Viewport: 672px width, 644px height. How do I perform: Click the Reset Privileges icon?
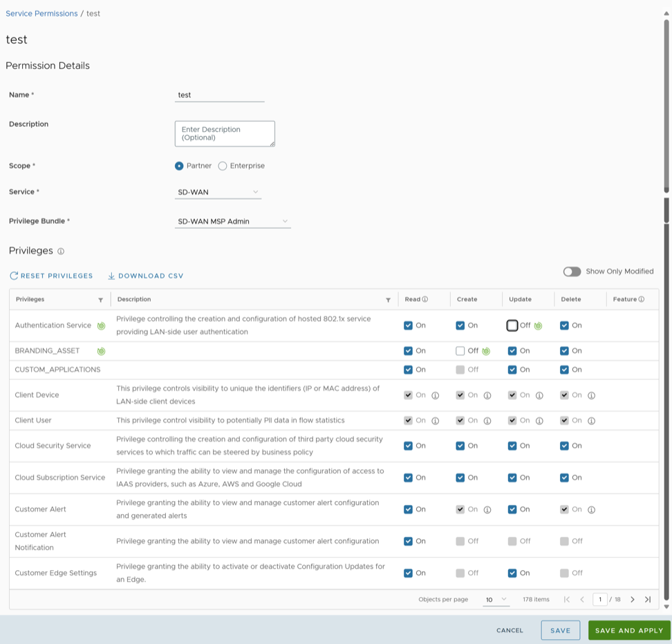(x=14, y=276)
